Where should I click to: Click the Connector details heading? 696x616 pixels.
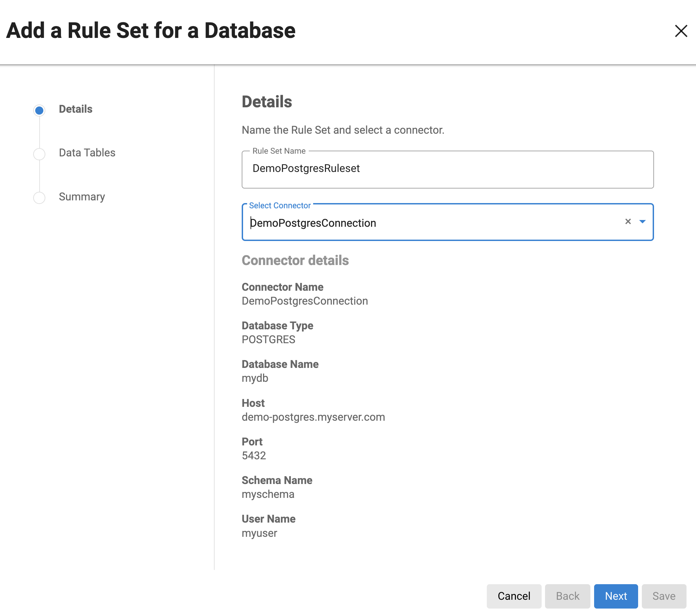pyautogui.click(x=295, y=261)
